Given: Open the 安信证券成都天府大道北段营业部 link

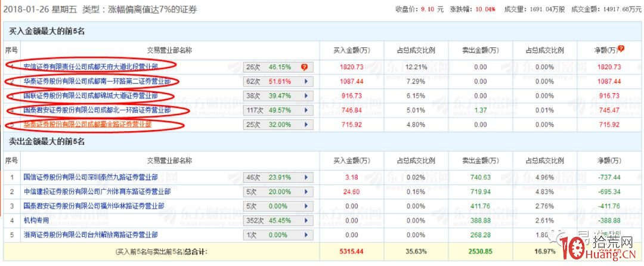Looking at the screenshot, I should point(90,67).
